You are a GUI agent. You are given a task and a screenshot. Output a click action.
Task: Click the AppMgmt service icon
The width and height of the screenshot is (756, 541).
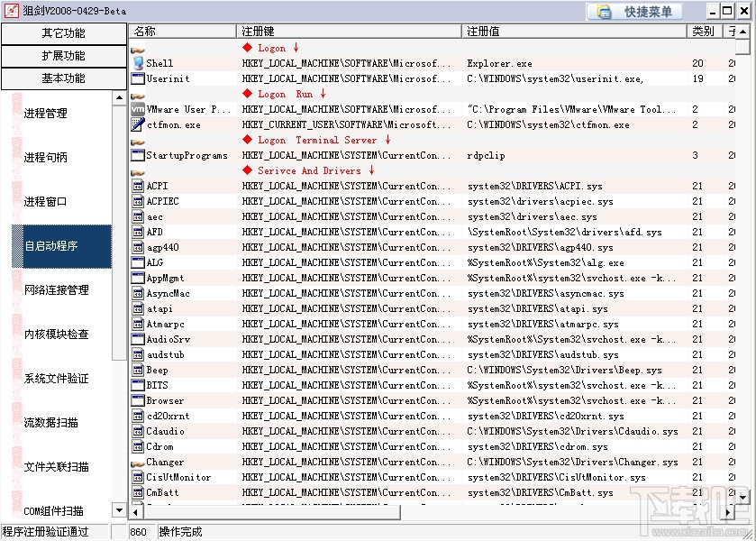[x=138, y=278]
